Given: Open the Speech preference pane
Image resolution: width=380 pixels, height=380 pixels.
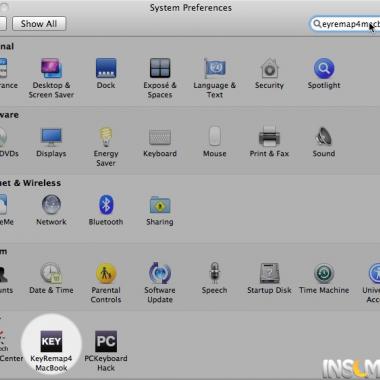Looking at the screenshot, I should [x=214, y=279].
